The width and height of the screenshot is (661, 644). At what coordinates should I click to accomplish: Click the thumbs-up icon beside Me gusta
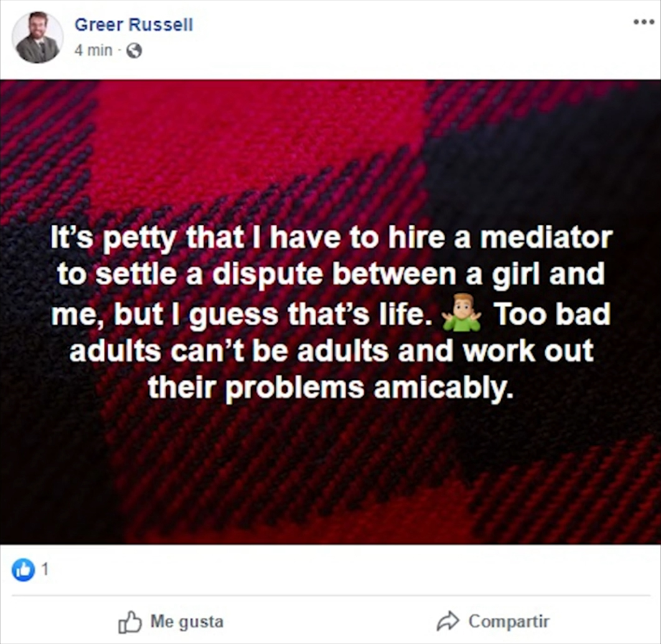point(129,622)
